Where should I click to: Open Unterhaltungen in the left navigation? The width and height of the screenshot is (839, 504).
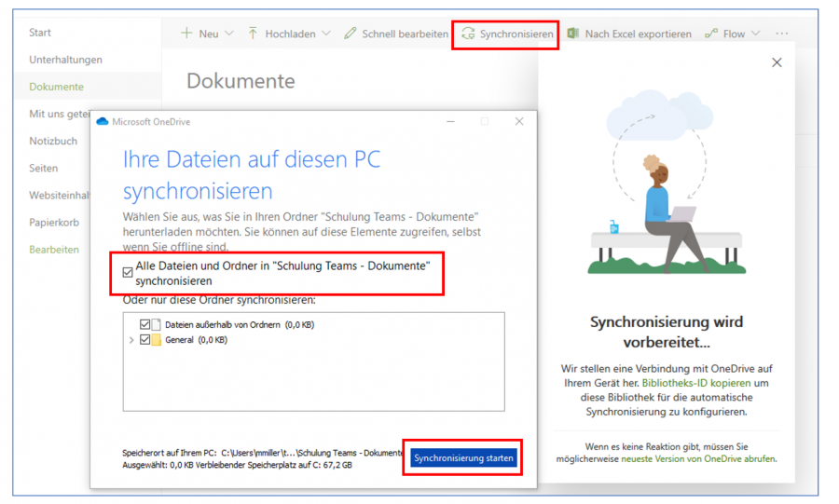(66, 60)
